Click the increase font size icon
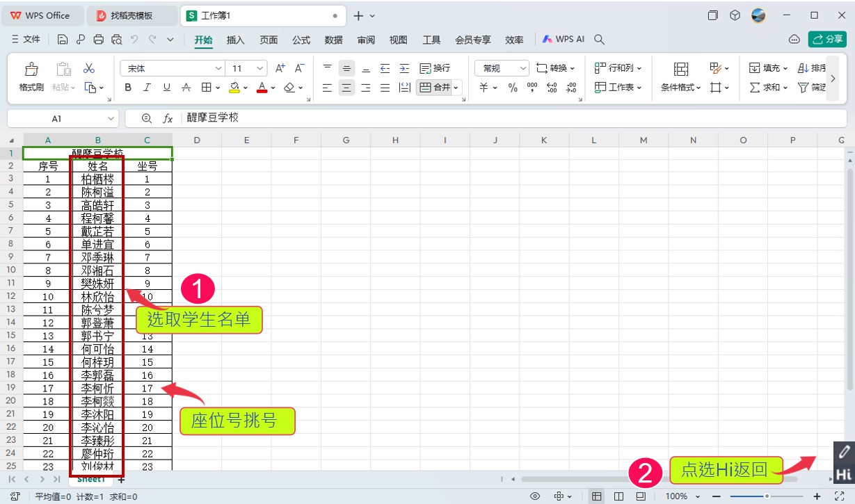Viewport: 855px width, 504px height. coord(280,68)
